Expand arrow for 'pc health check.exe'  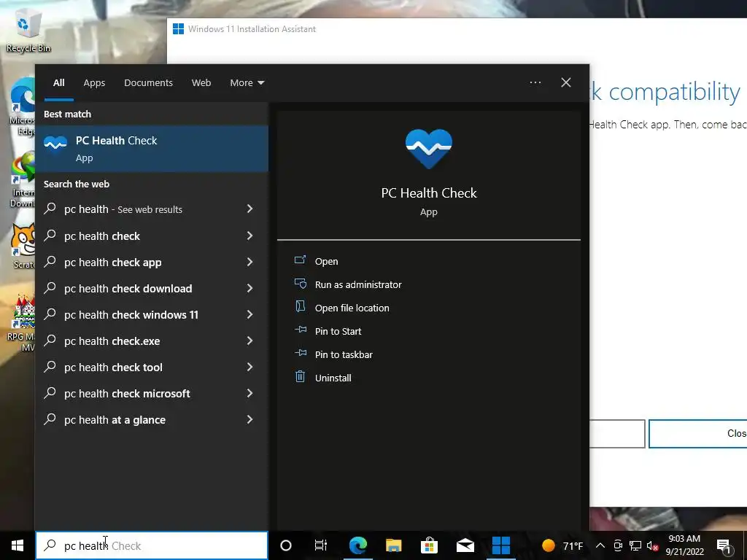point(249,340)
